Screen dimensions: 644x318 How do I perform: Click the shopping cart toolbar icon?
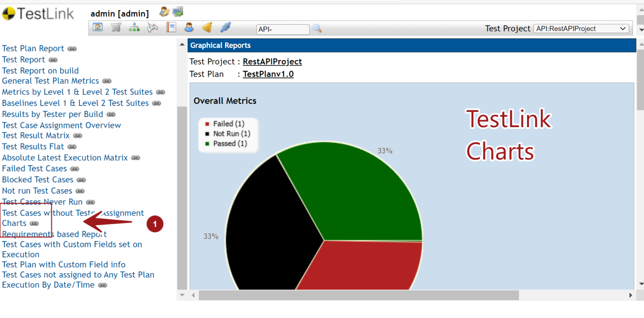[116, 27]
